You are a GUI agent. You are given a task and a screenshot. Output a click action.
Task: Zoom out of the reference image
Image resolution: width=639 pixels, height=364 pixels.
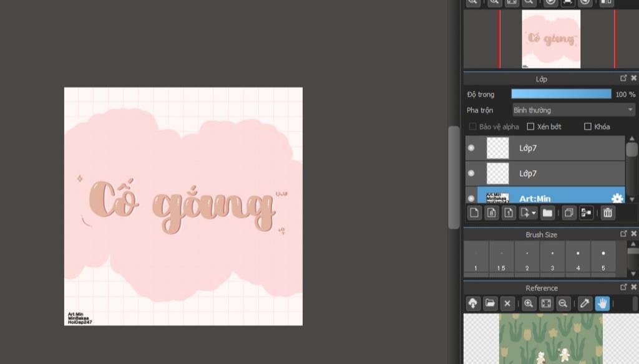563,304
